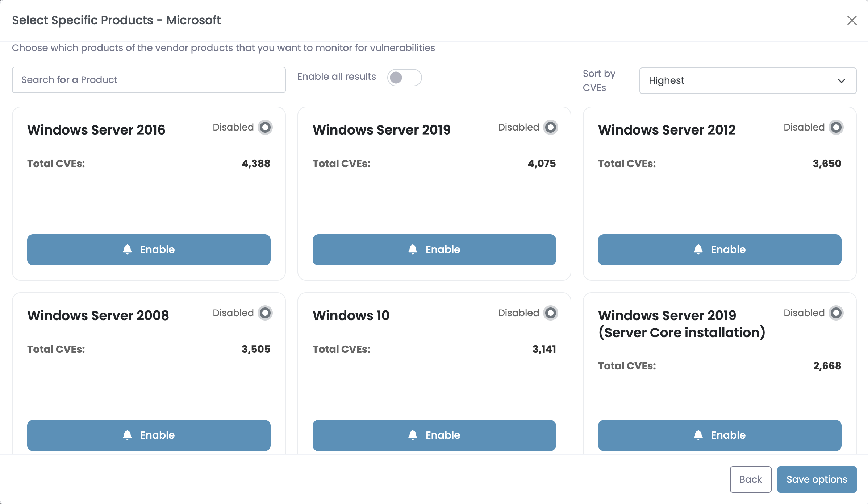Enable monitoring for Windows Server 2012
The width and height of the screenshot is (868, 504).
tap(720, 250)
